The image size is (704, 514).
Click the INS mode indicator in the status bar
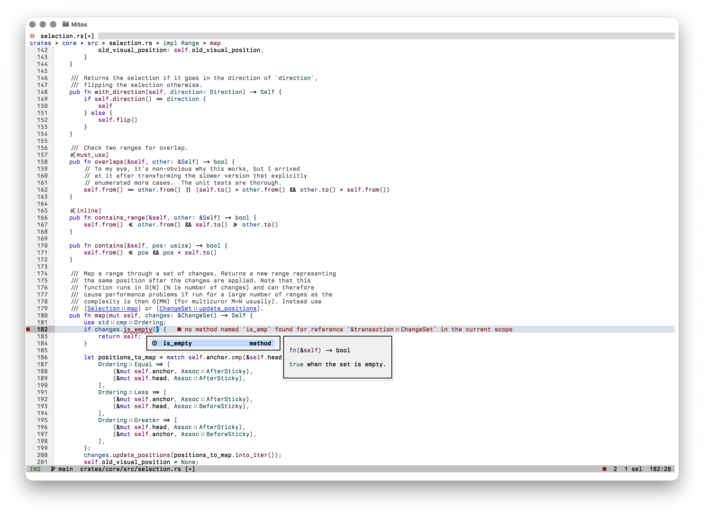[x=35, y=469]
